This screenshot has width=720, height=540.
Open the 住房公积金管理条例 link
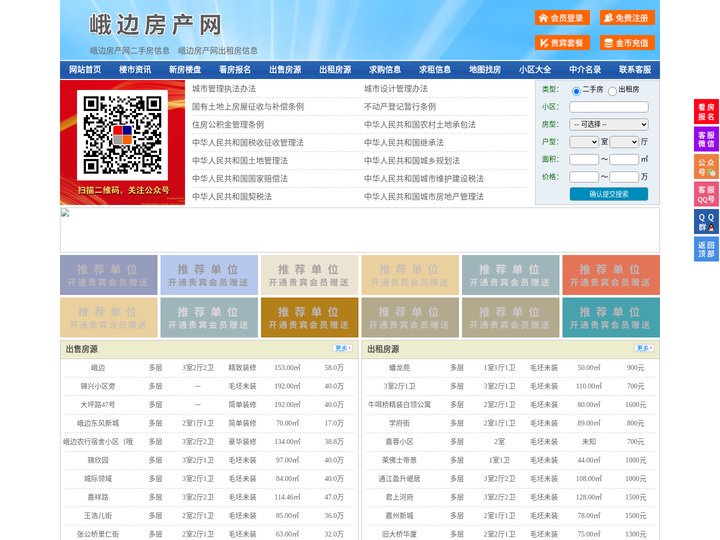coord(228,124)
